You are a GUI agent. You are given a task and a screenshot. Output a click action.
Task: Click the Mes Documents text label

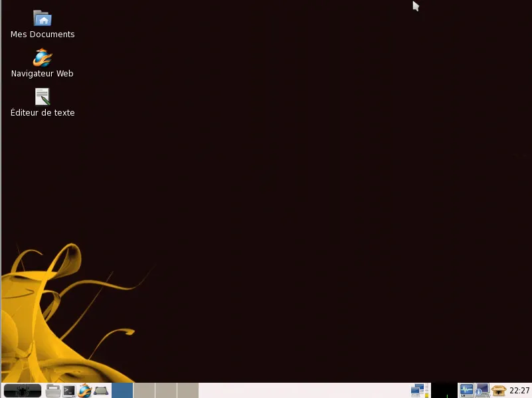(43, 34)
